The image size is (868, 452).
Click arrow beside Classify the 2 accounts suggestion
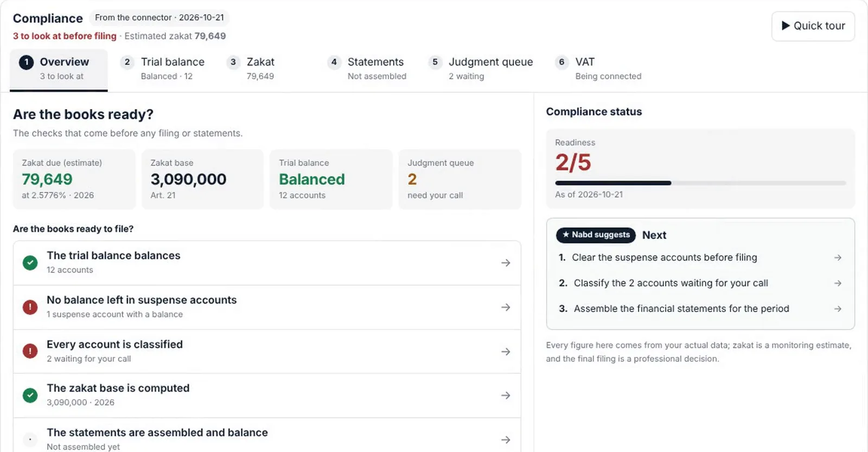pyautogui.click(x=838, y=283)
